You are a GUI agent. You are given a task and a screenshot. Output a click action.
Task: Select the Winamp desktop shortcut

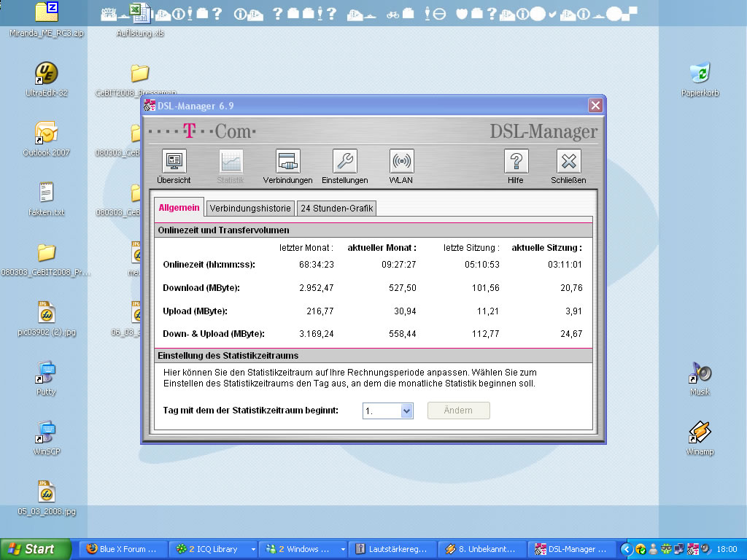tap(700, 433)
